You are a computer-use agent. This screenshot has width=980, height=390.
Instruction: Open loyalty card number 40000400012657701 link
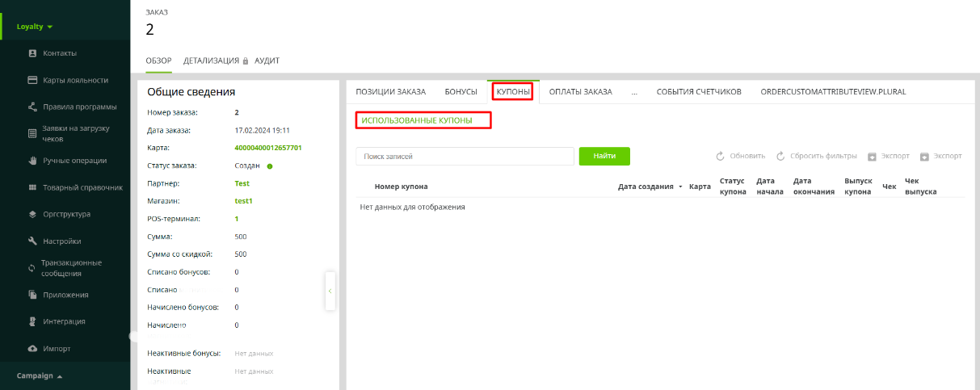click(267, 148)
